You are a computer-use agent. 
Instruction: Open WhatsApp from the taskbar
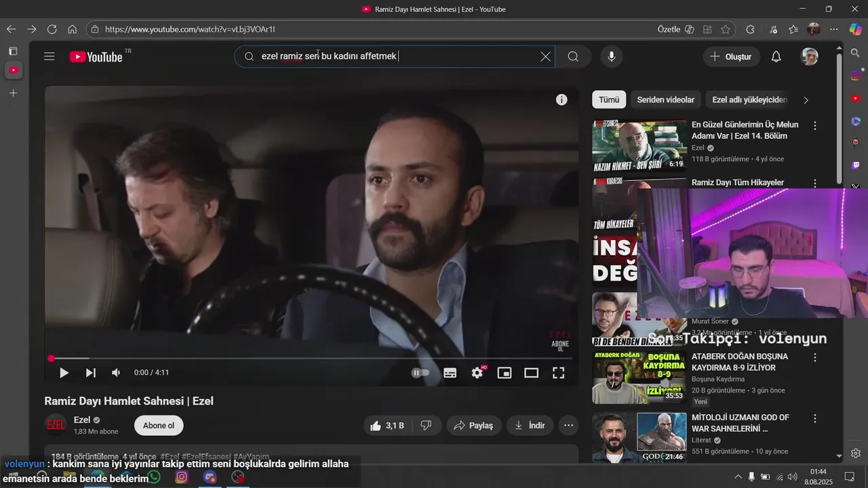(x=154, y=477)
